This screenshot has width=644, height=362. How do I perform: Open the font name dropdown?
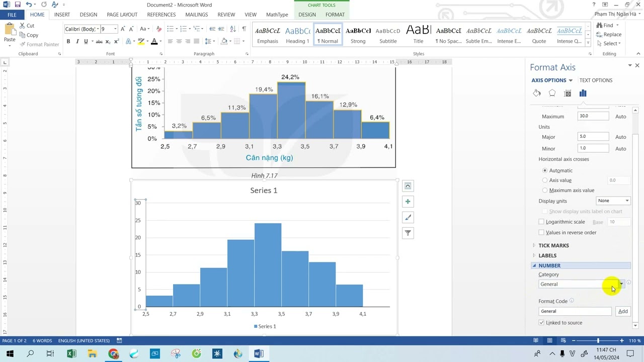97,29
